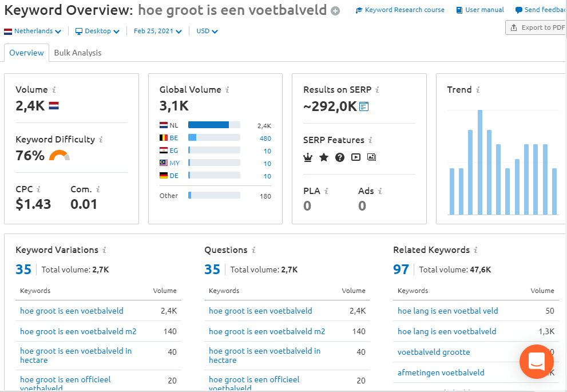Click the Other volume bar in Global Volume

214,196
